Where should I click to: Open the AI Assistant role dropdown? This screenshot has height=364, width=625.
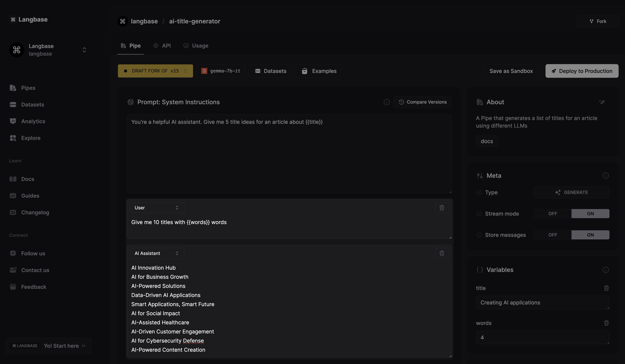click(157, 253)
